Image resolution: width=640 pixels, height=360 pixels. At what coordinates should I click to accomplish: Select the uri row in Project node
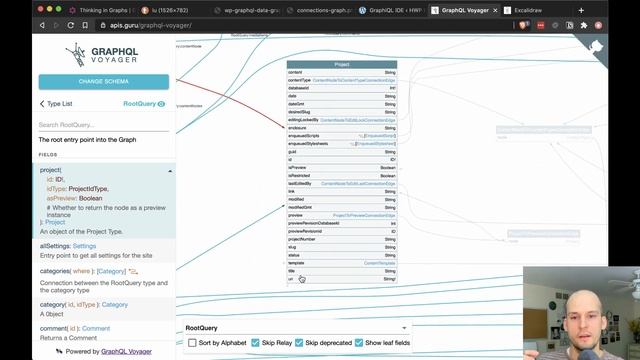click(x=342, y=279)
